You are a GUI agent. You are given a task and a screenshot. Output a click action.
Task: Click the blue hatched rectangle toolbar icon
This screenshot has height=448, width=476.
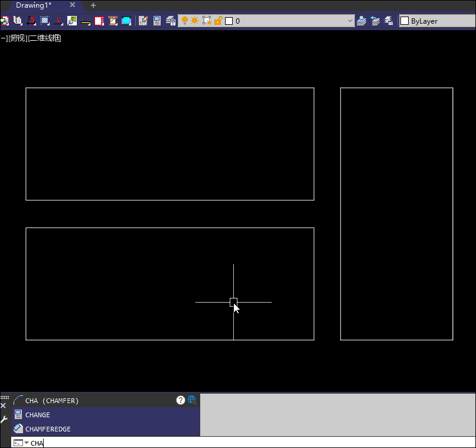45,21
